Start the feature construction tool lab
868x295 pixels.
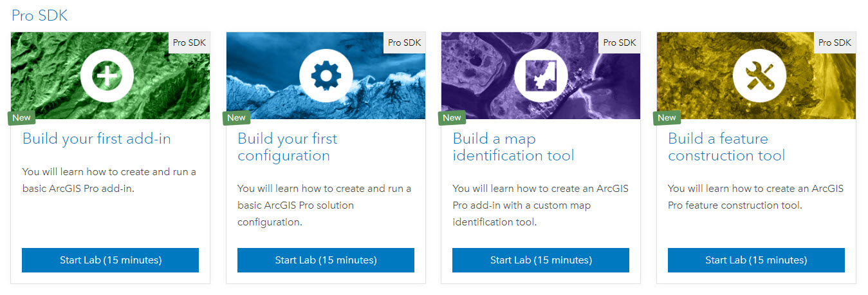756,260
